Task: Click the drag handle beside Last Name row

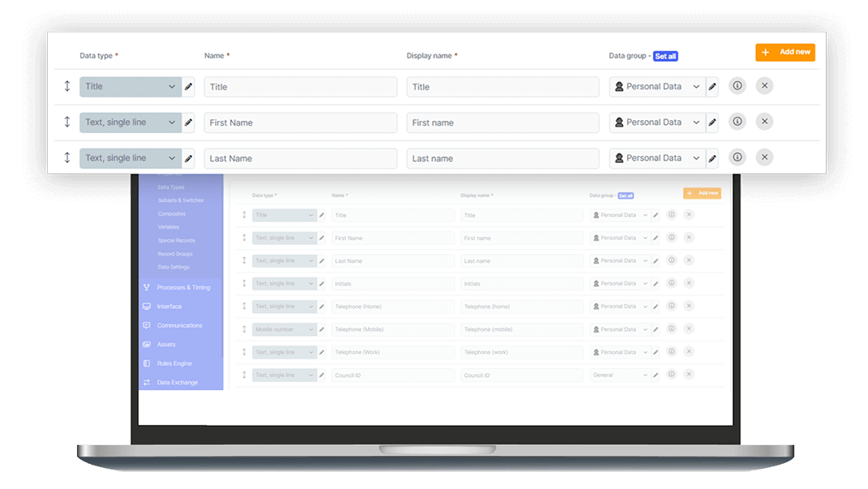Action: tap(67, 157)
